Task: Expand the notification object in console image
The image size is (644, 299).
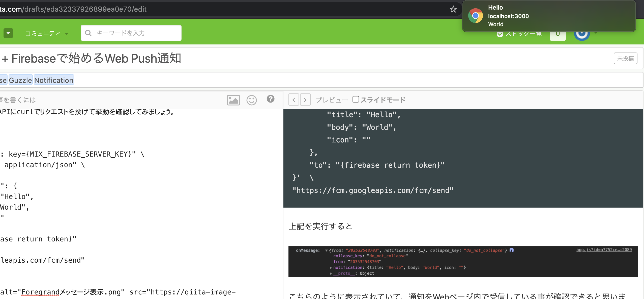Action: tap(331, 267)
